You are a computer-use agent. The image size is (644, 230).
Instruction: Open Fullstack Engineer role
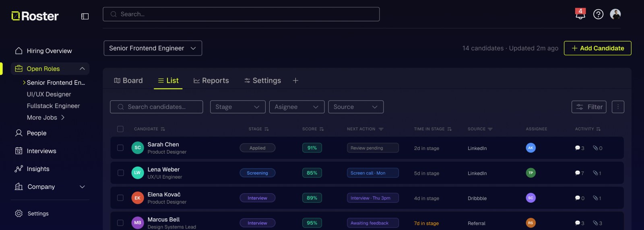coord(53,106)
